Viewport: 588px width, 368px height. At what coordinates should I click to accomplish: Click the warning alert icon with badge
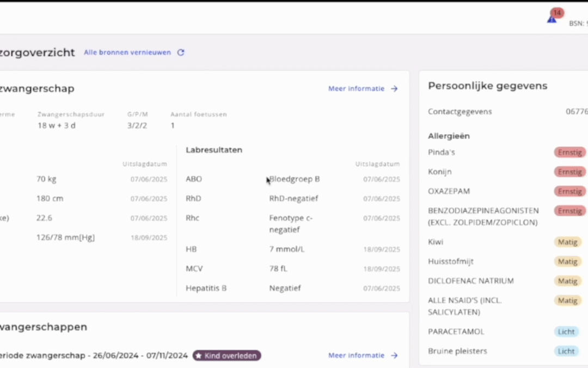pos(553,17)
